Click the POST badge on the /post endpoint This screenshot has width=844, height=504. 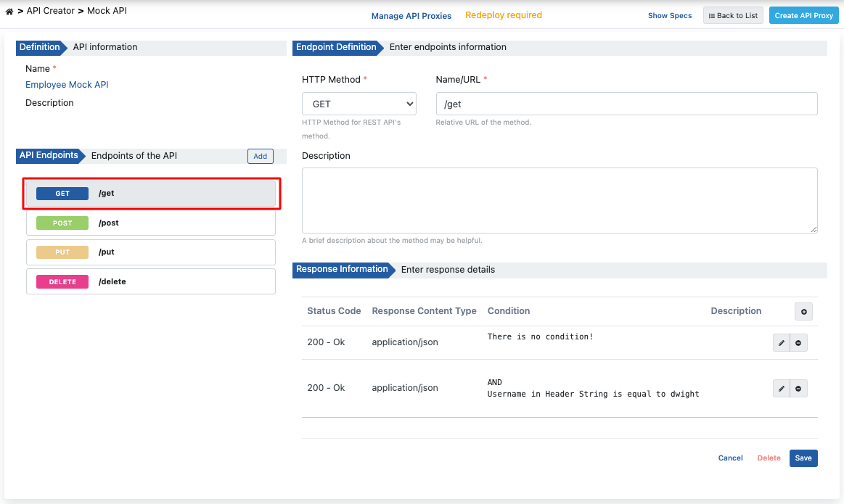coord(61,223)
